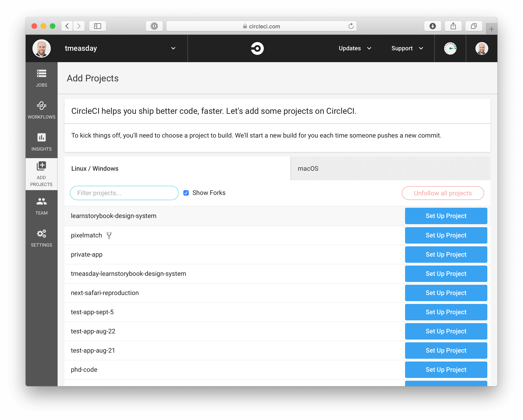The height and width of the screenshot is (420, 523).
Task: Open the user avatar at header right
Action: click(x=482, y=48)
